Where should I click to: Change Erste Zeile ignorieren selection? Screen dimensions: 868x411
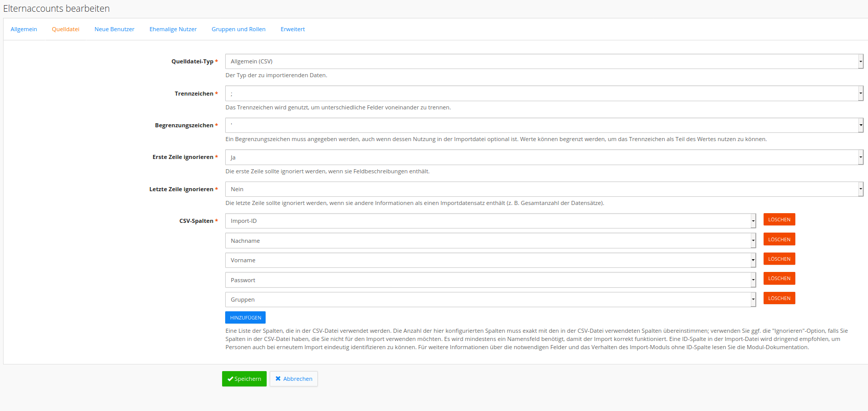tap(544, 157)
